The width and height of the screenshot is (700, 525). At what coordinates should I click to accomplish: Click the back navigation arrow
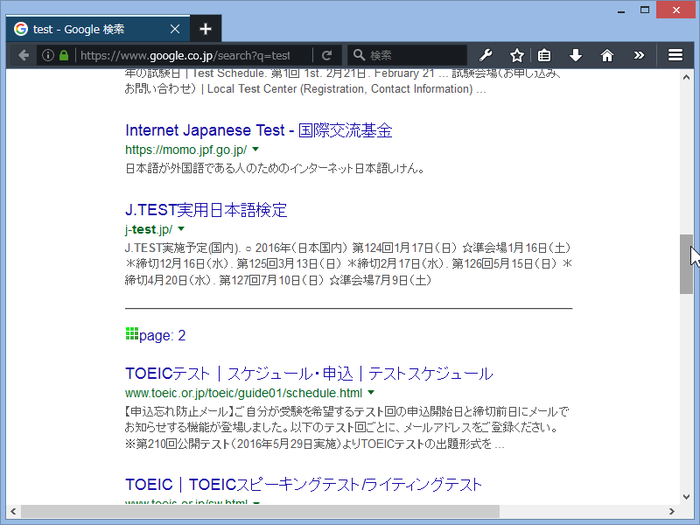pyautogui.click(x=23, y=55)
